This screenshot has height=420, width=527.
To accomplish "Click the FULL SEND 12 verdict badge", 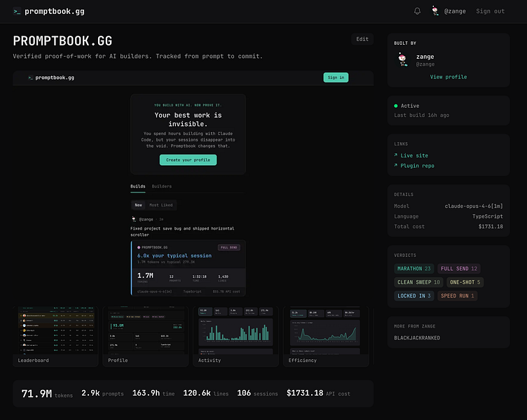I will click(x=459, y=269).
